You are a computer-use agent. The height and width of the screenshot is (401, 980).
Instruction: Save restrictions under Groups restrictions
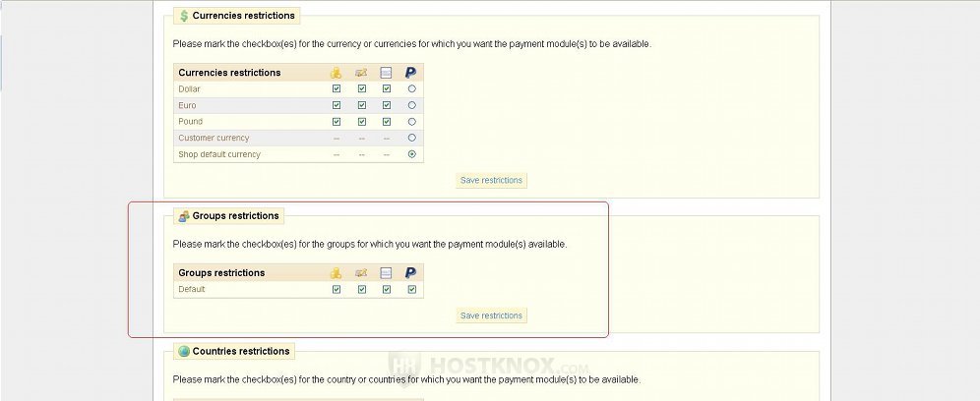click(x=491, y=315)
